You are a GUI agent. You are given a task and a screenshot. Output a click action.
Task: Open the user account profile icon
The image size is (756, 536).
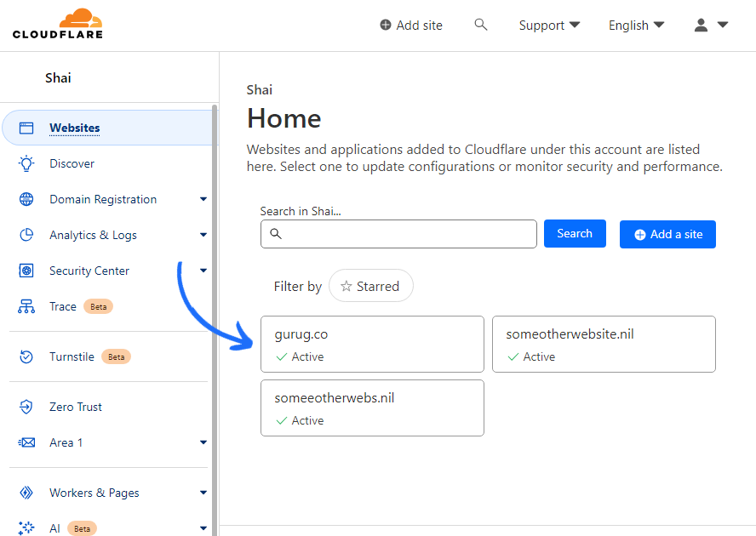point(701,25)
